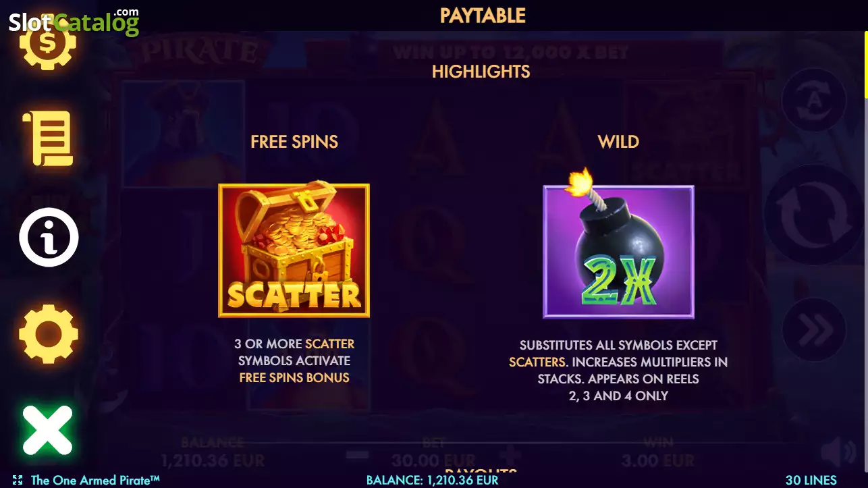This screenshot has height=488, width=868.
Task: Click the Scatter treasure chest symbol
Action: (x=294, y=250)
